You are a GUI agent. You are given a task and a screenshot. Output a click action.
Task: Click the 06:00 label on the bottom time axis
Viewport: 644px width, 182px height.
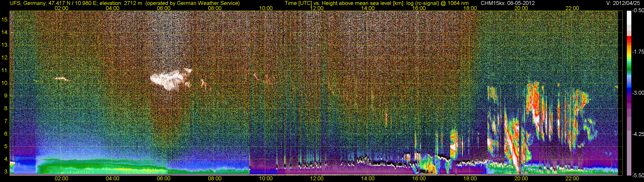pos(164,179)
